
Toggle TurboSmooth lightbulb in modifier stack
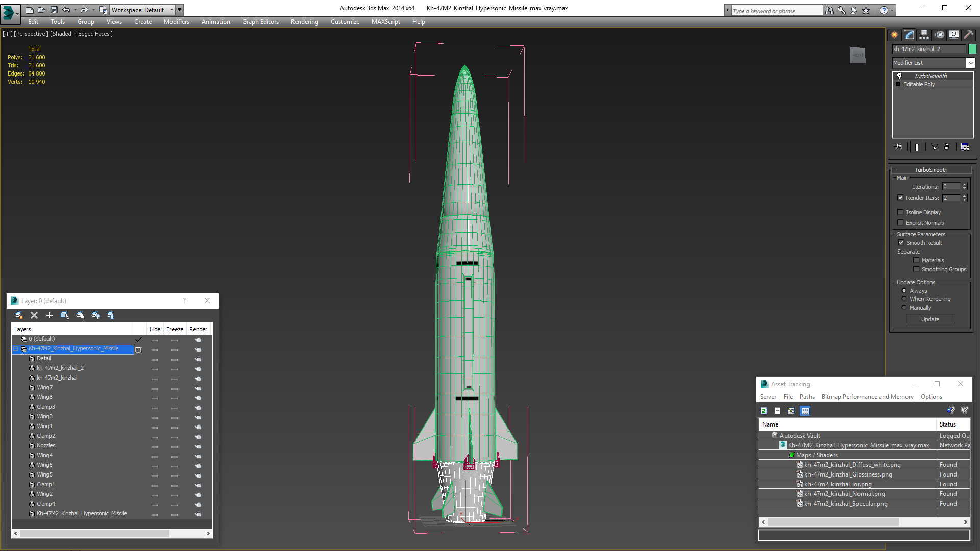(x=899, y=76)
